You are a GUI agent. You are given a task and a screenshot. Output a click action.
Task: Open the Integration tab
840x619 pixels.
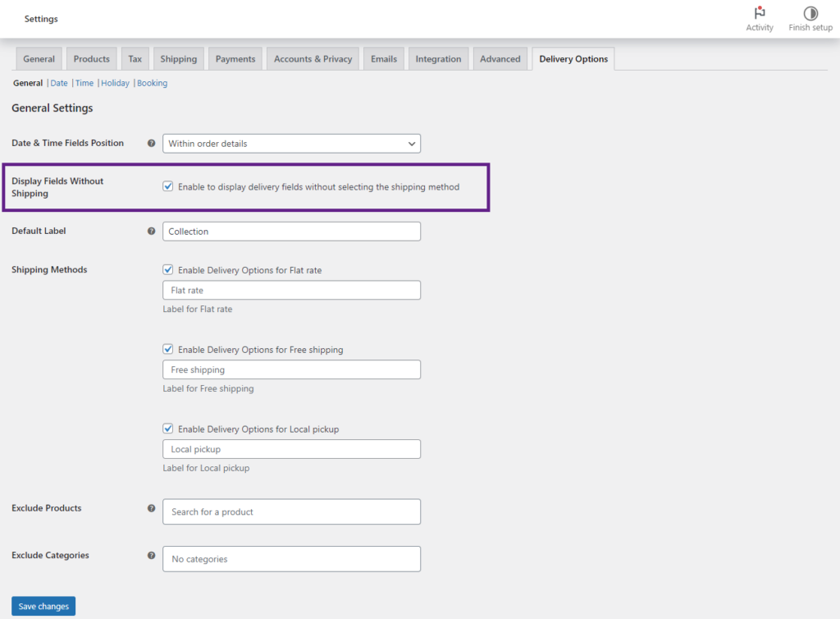[438, 59]
